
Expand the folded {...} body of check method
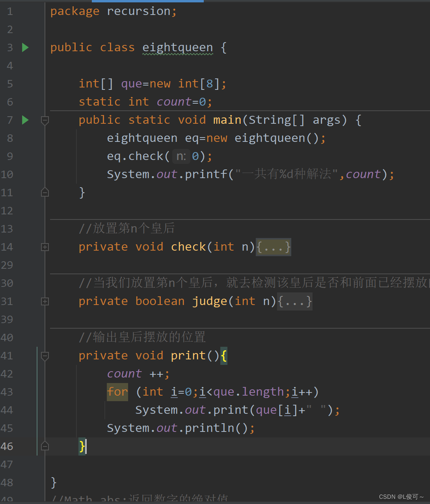(273, 247)
